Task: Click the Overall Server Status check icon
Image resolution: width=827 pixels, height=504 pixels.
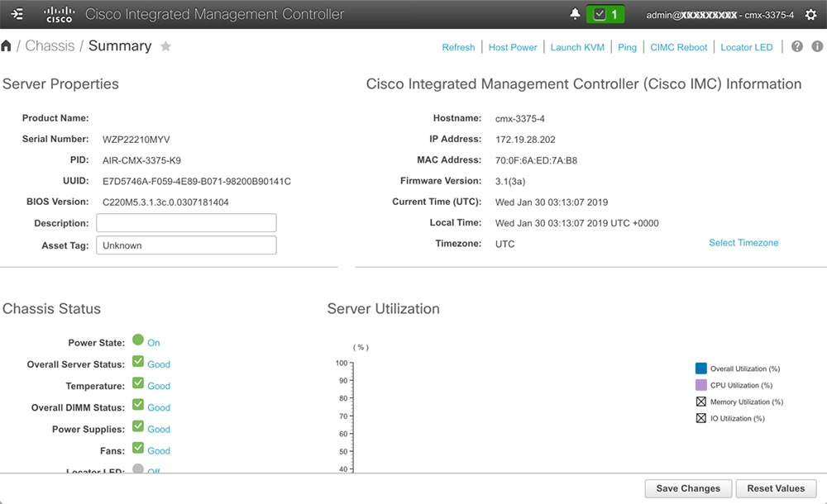Action: pos(138,361)
